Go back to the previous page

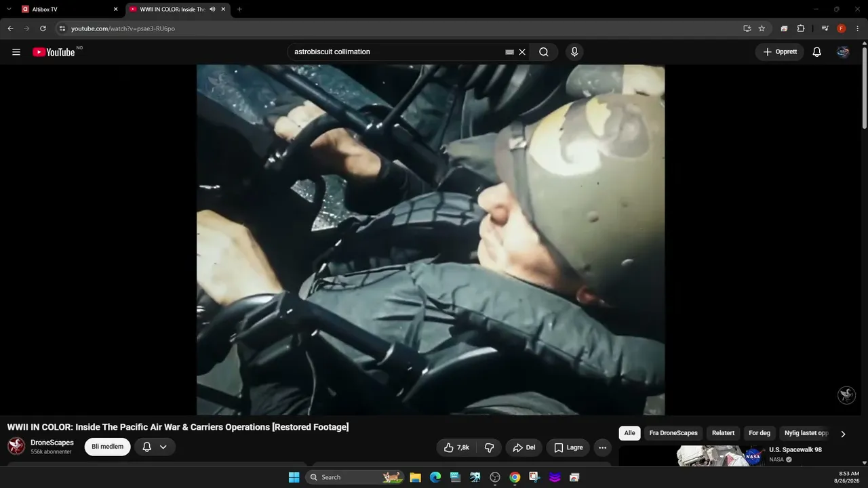[10, 28]
